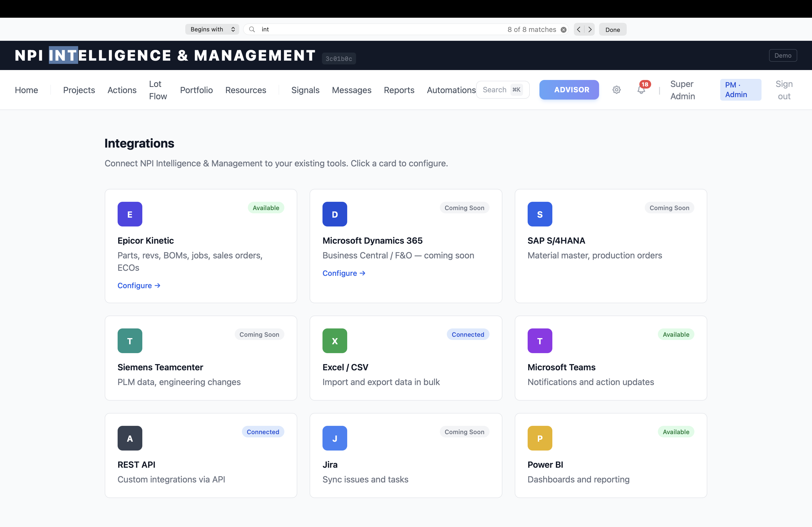Viewport: 812px width, 527px height.
Task: Clear the find bar search text
Action: click(564, 30)
